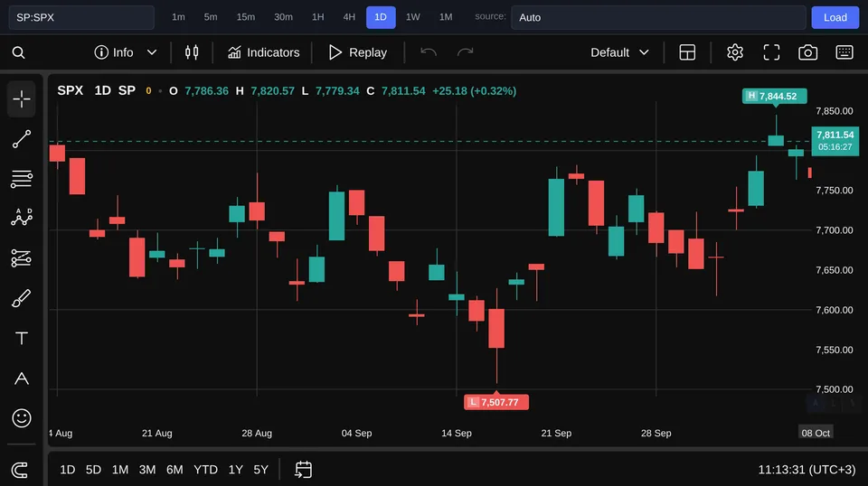This screenshot has height=486, width=868.
Task: Click the low marker 7,507.77
Action: pyautogui.click(x=496, y=402)
